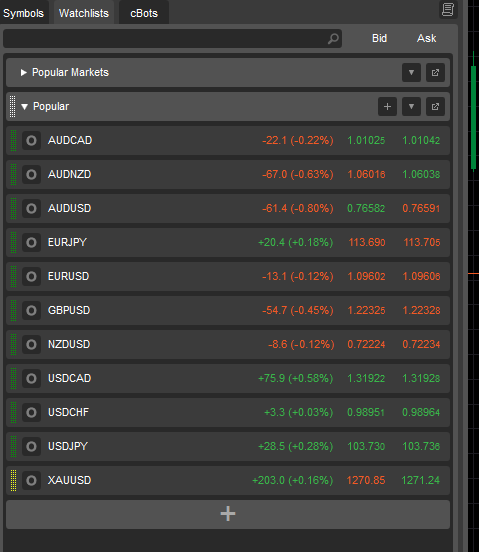Switch to the cBots tab

point(144,13)
